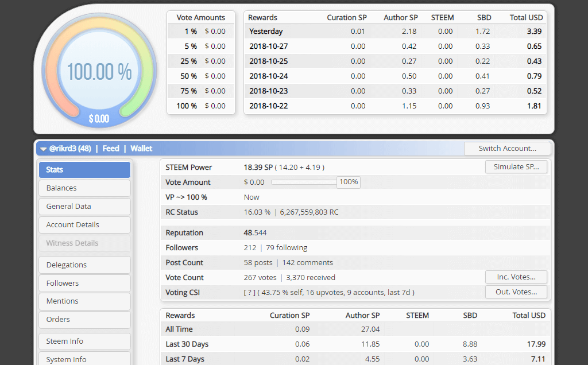Viewport: 588px width, 365px height.
Task: Click the Yesterday rewards row label
Action: point(266,32)
